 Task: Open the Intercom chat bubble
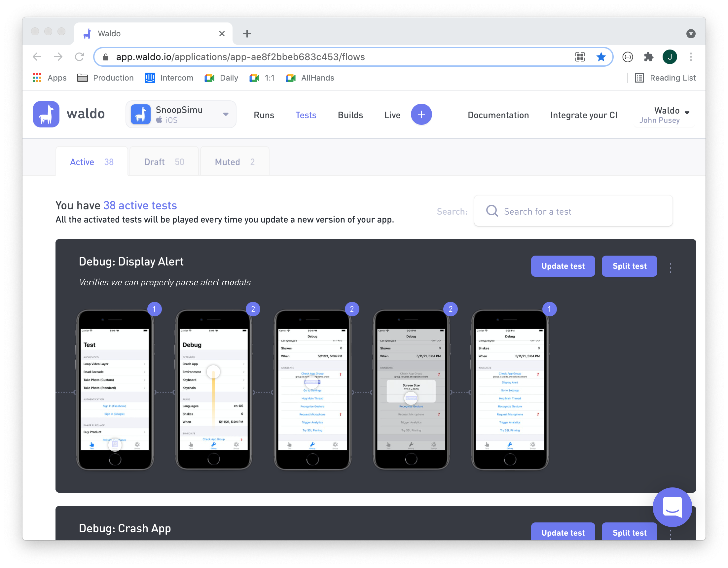[x=672, y=507]
